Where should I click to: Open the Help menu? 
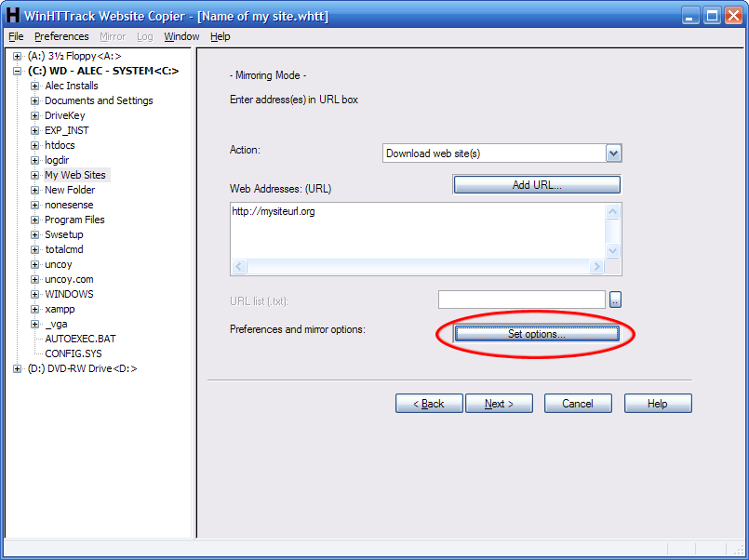[221, 36]
